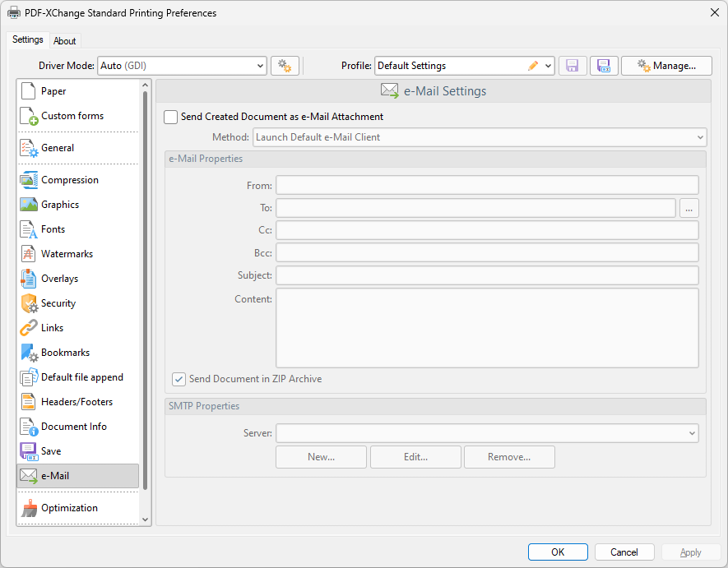Click the driver mode gear settings button
The height and width of the screenshot is (568, 728).
285,66
